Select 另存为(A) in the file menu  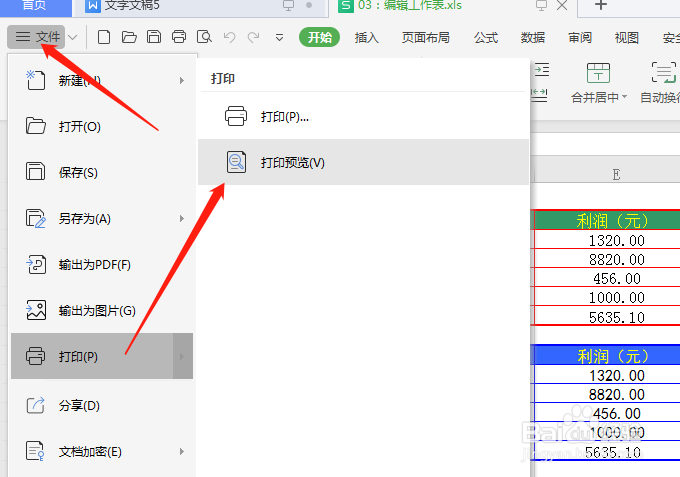tap(102, 219)
